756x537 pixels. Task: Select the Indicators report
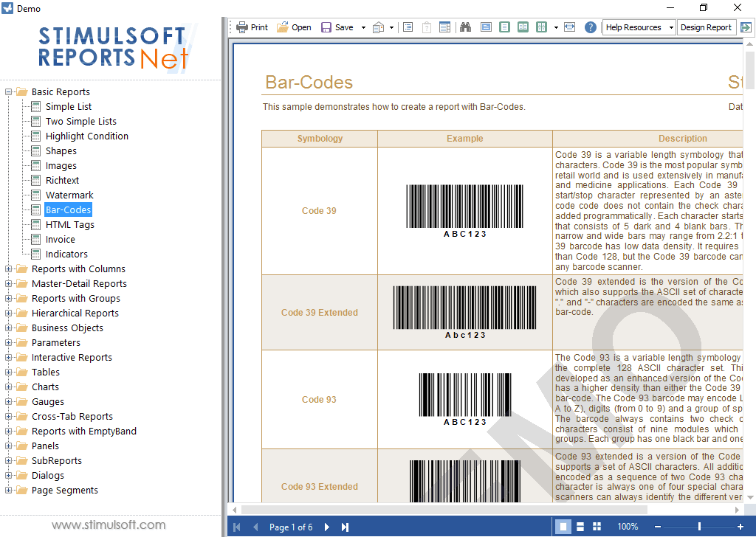tap(66, 254)
